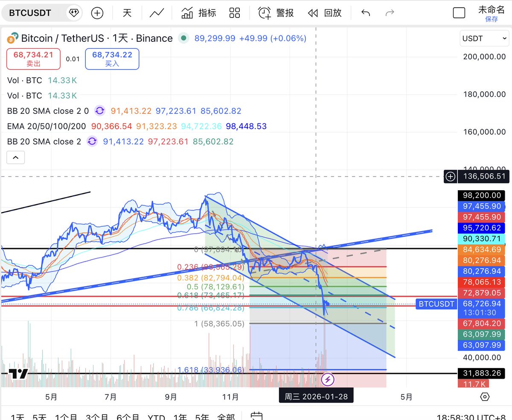The width and height of the screenshot is (512, 420).
Task: Redo the chart action
Action: tap(390, 13)
